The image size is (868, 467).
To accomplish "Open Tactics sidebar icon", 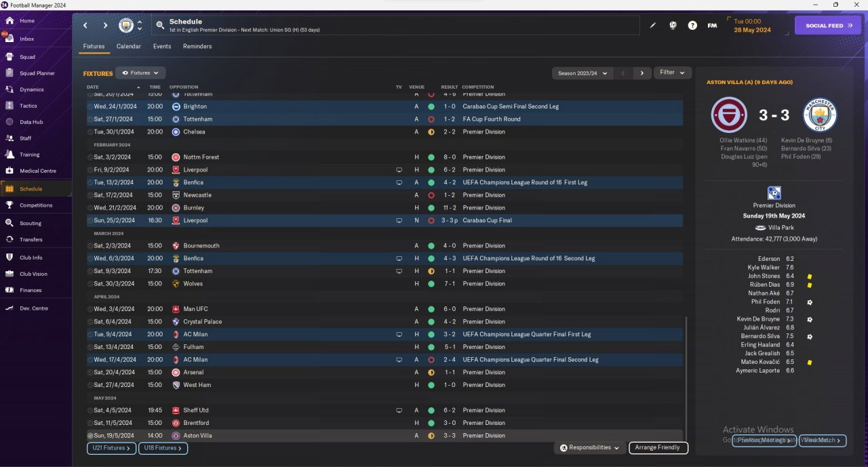I will (x=9, y=106).
